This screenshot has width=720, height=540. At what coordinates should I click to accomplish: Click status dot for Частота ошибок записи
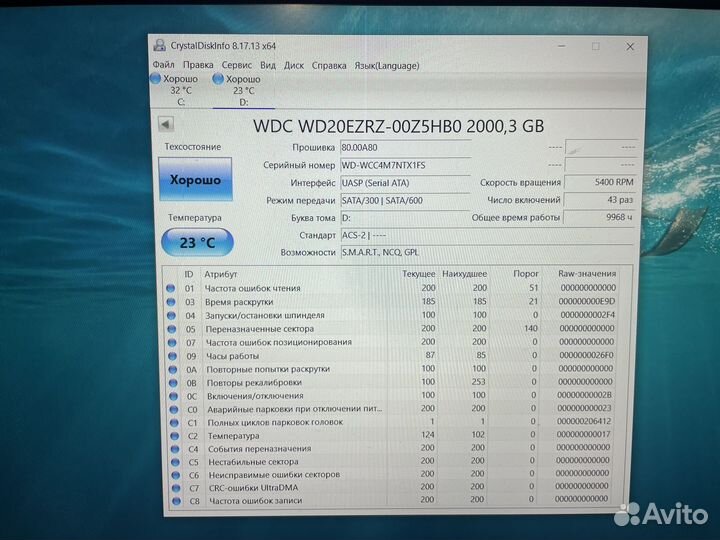(176, 501)
